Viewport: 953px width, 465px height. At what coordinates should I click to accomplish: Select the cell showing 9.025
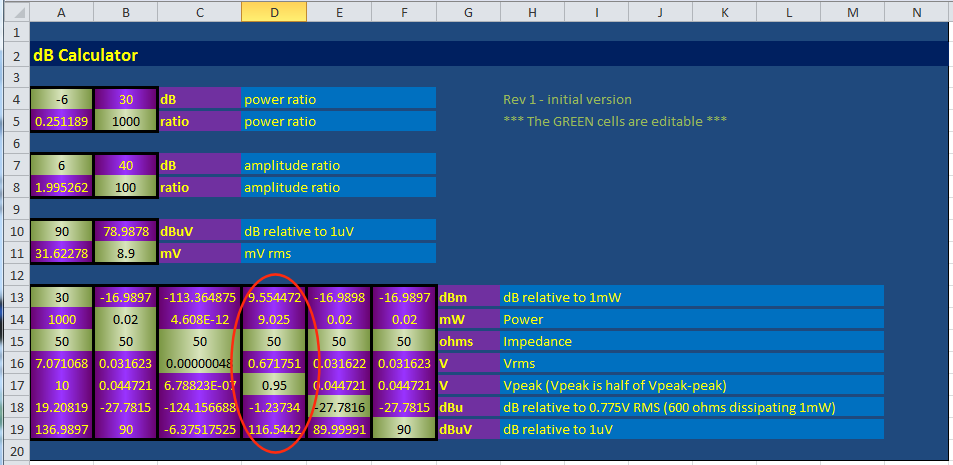point(275,319)
